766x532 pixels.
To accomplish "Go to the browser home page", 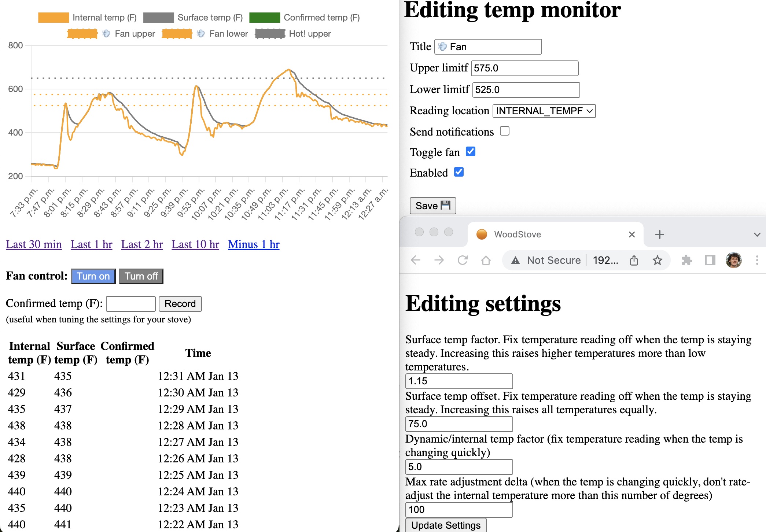I will pyautogui.click(x=486, y=260).
